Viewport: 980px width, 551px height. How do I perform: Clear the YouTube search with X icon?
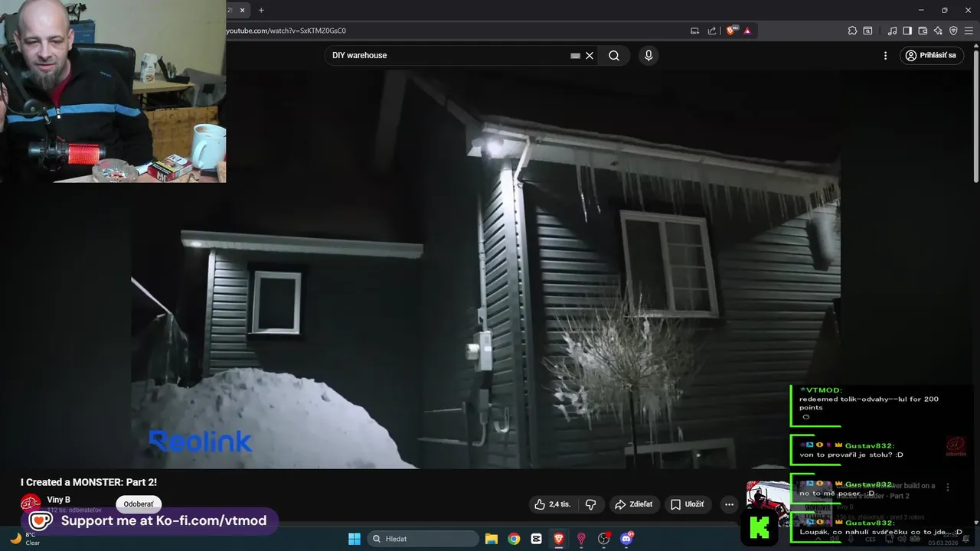tap(590, 56)
